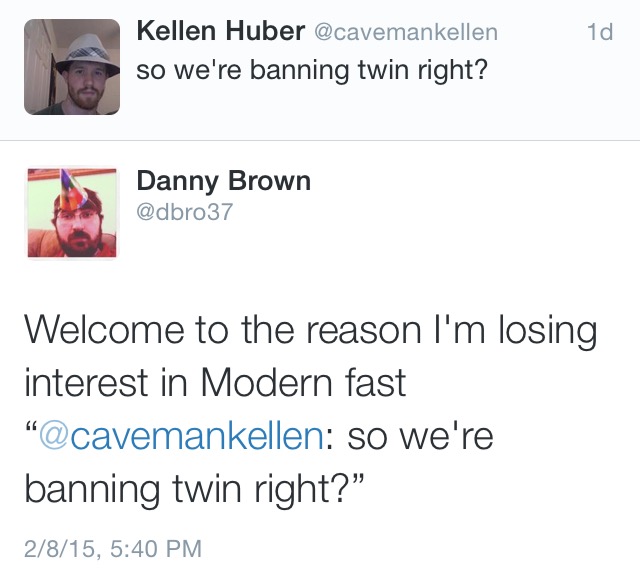Click the 1d timestamp on Kellen's tweet
The height and width of the screenshot is (580, 640).
click(599, 33)
